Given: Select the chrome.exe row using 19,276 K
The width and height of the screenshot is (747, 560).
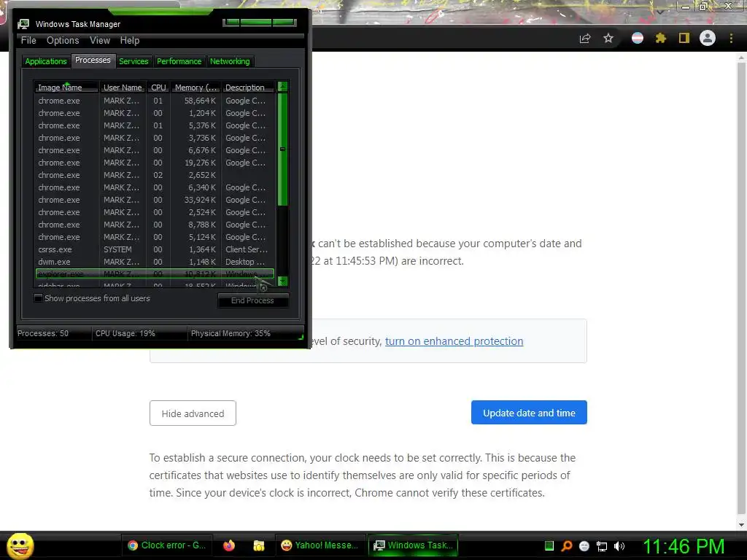Looking at the screenshot, I should pos(155,163).
